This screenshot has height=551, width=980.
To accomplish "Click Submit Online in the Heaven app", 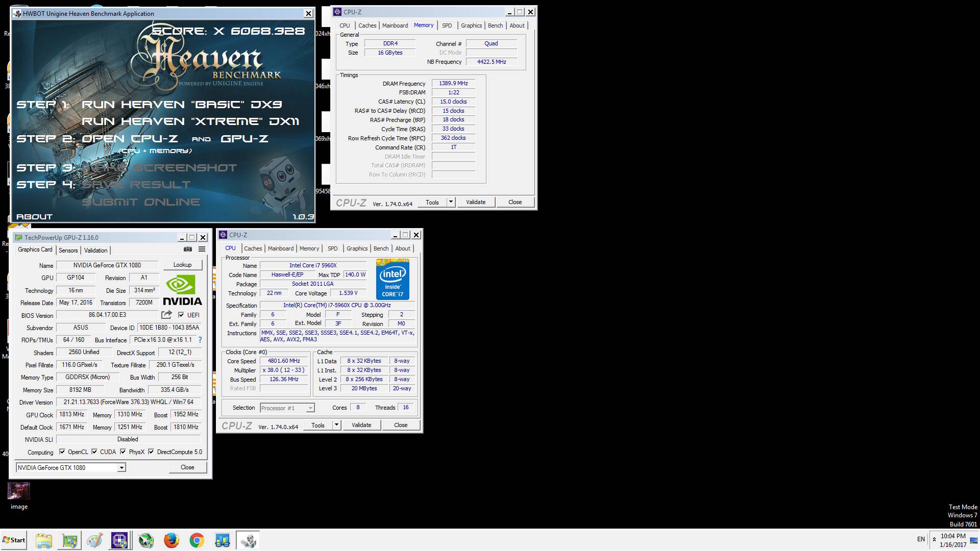I will click(x=141, y=202).
